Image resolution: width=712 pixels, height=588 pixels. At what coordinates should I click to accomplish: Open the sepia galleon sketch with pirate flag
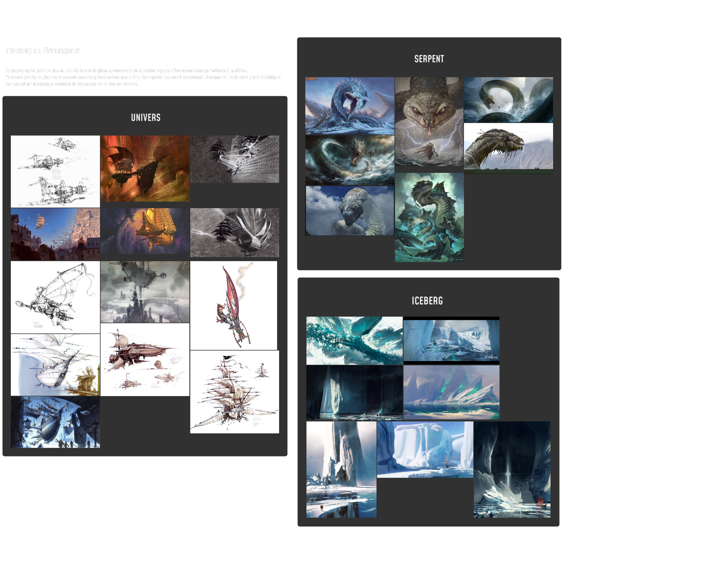(234, 392)
